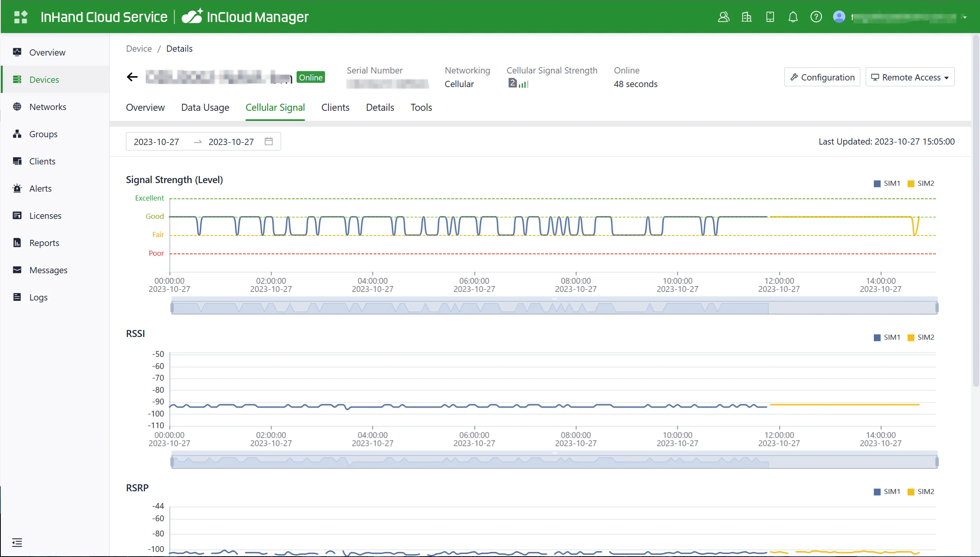Open the calendar date picker icon
980x557 pixels.
(x=269, y=141)
